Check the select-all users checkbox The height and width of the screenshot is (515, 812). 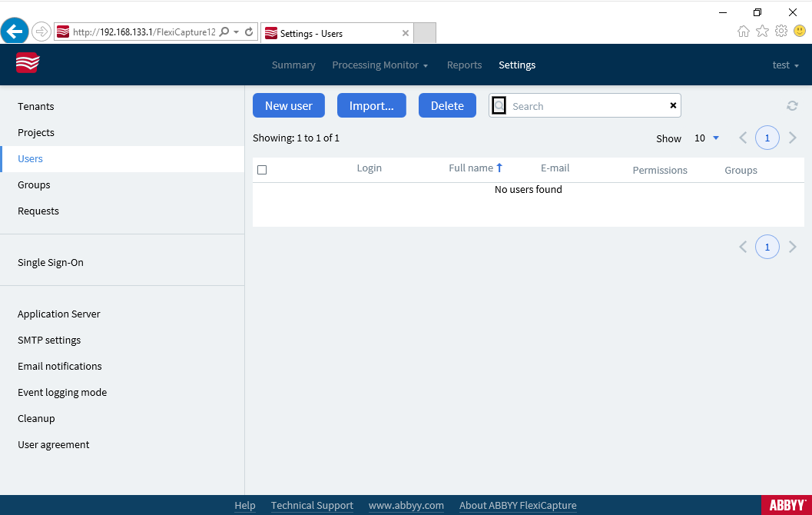[262, 170]
